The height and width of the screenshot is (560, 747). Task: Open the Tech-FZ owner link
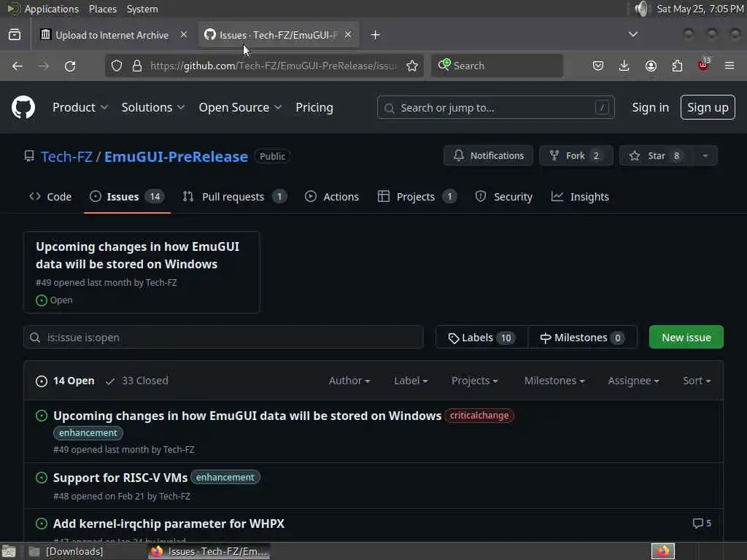66,156
